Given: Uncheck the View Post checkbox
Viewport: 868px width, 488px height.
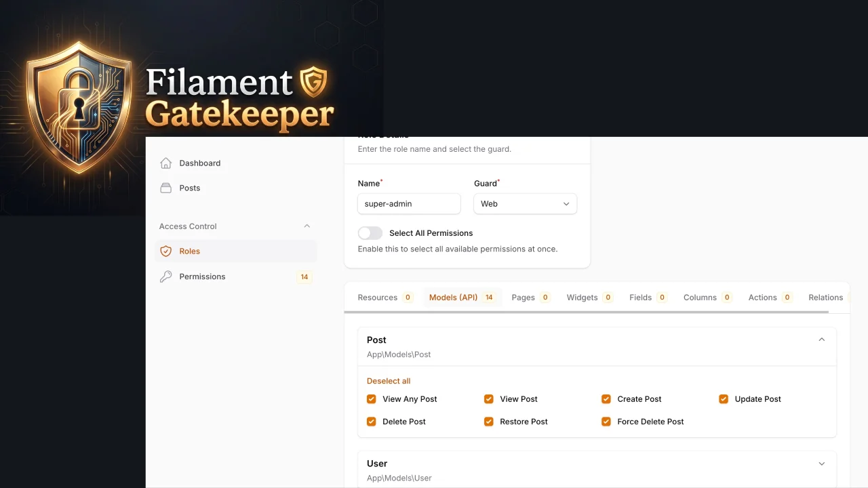Looking at the screenshot, I should [x=488, y=399].
